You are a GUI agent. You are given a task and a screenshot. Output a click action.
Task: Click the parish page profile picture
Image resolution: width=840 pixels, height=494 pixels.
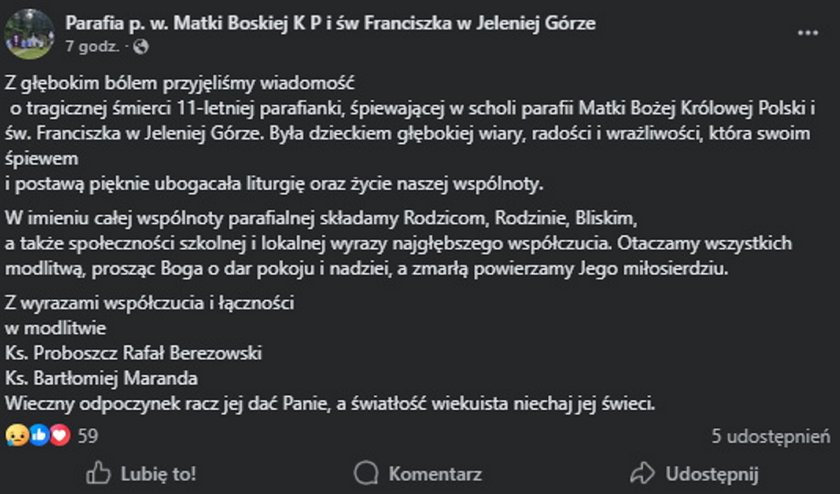[29, 33]
